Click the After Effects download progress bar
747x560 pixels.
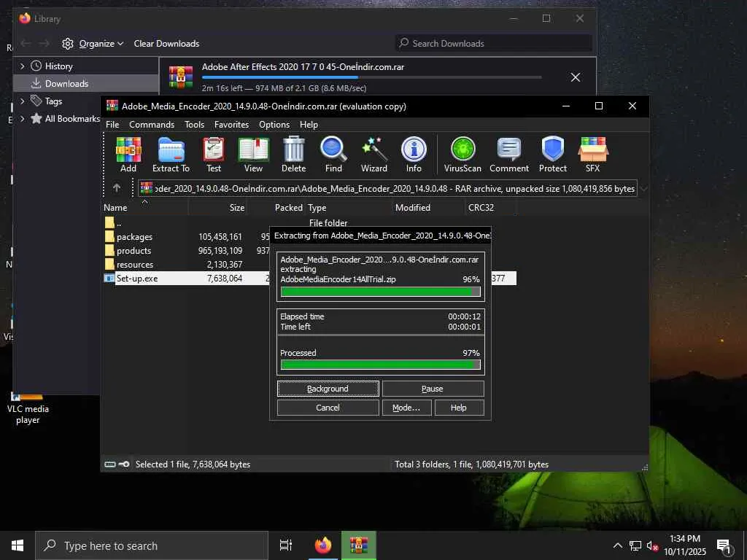371,77
